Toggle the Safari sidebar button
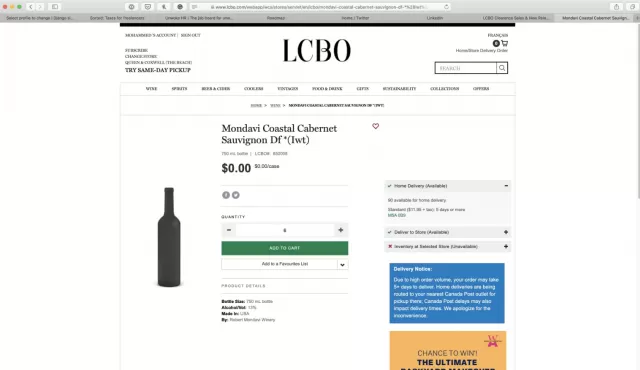This screenshot has height=370, width=640. [x=55, y=7]
